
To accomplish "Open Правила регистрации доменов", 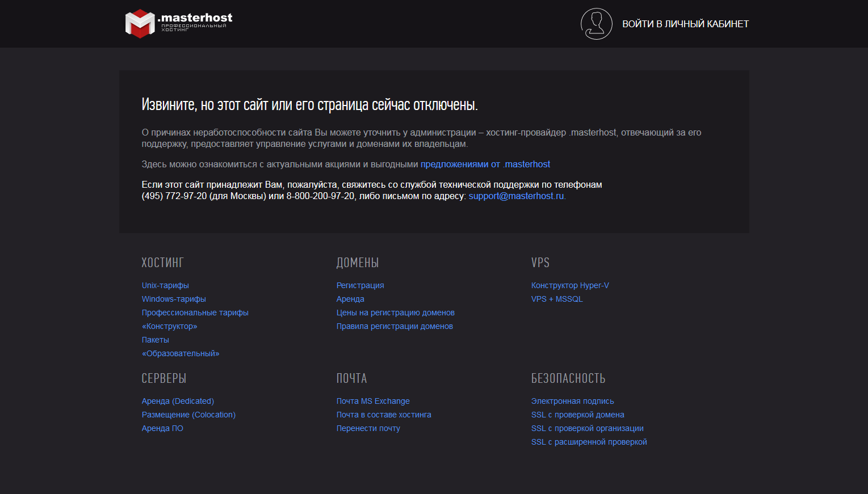I will click(395, 326).
